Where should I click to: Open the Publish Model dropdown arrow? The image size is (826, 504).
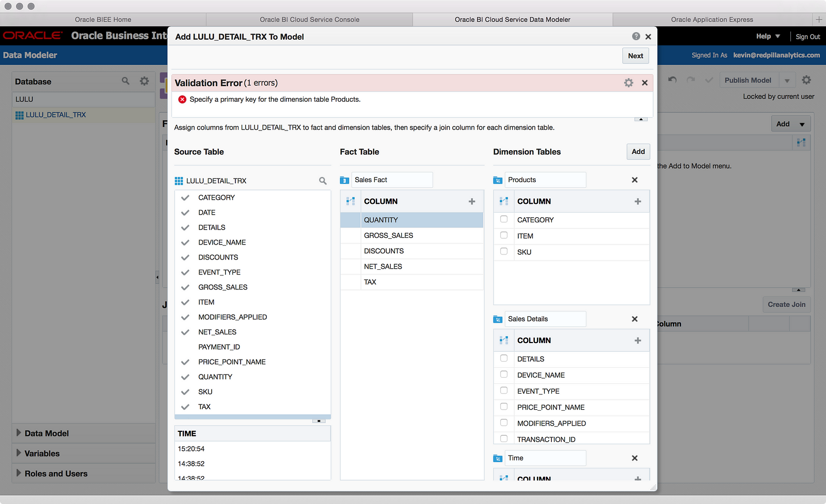click(787, 80)
